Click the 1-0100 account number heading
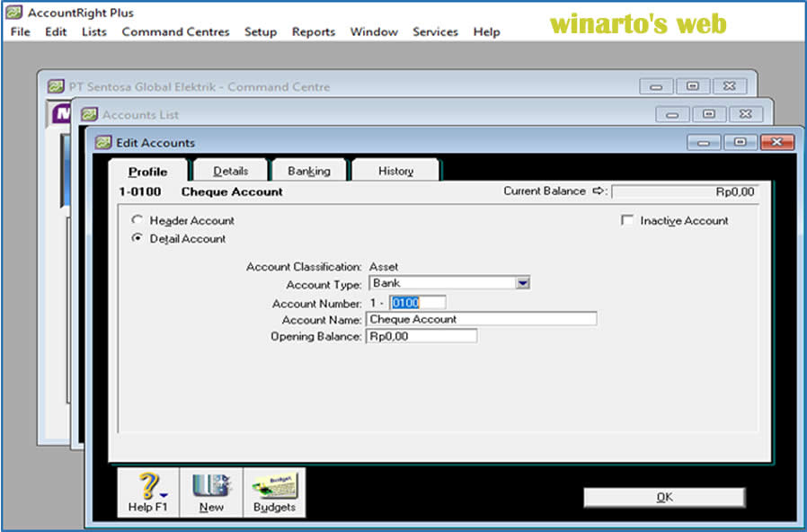807x532 pixels. tap(140, 191)
